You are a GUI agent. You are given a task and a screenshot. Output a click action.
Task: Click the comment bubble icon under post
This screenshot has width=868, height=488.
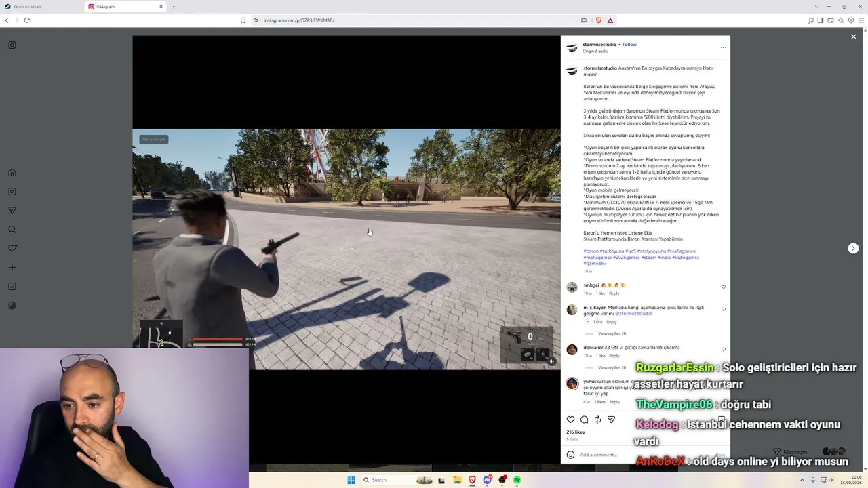(584, 420)
